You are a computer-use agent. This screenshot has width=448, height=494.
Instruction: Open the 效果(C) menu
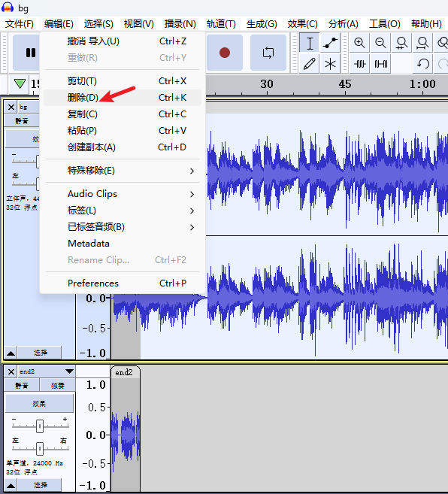click(x=302, y=24)
